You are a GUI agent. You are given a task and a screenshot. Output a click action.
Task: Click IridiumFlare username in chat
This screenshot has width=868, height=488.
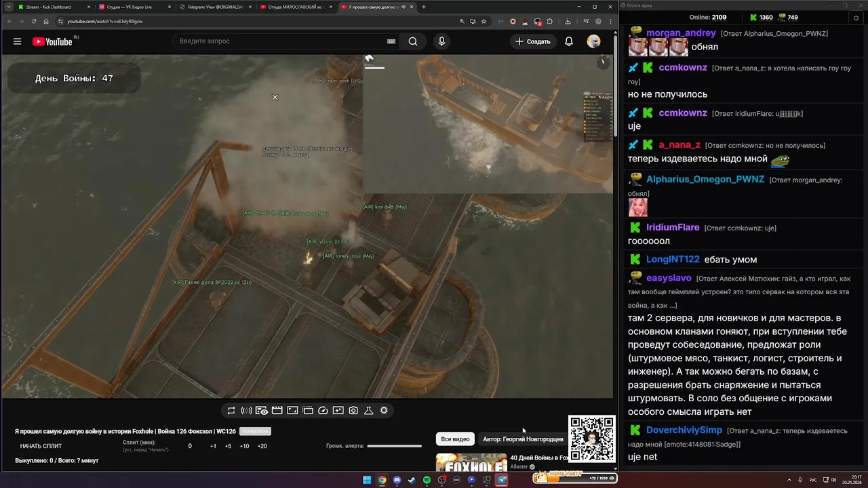click(673, 228)
